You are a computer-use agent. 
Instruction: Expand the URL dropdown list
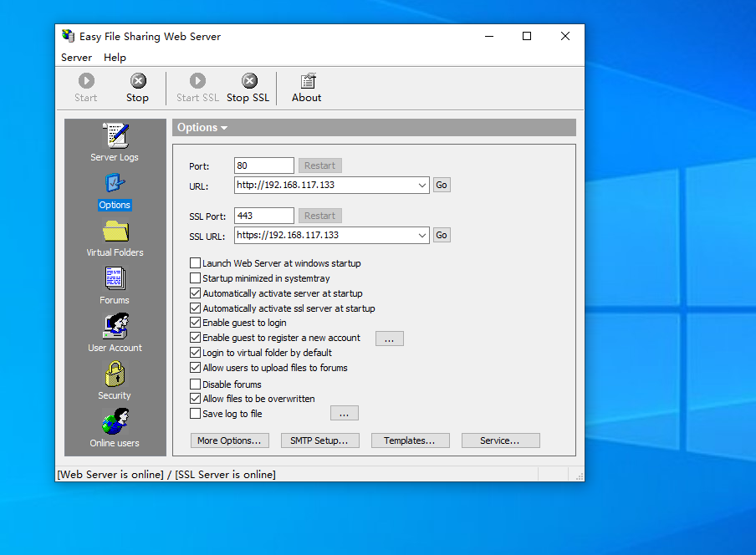(x=422, y=186)
